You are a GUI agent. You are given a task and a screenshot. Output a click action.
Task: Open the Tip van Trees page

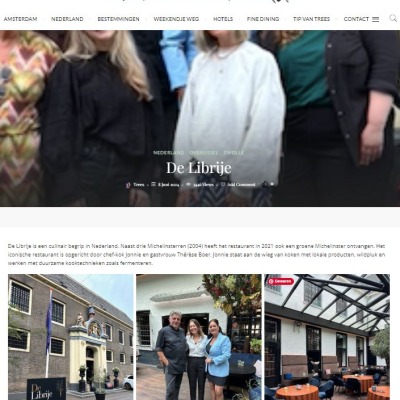[311, 19]
